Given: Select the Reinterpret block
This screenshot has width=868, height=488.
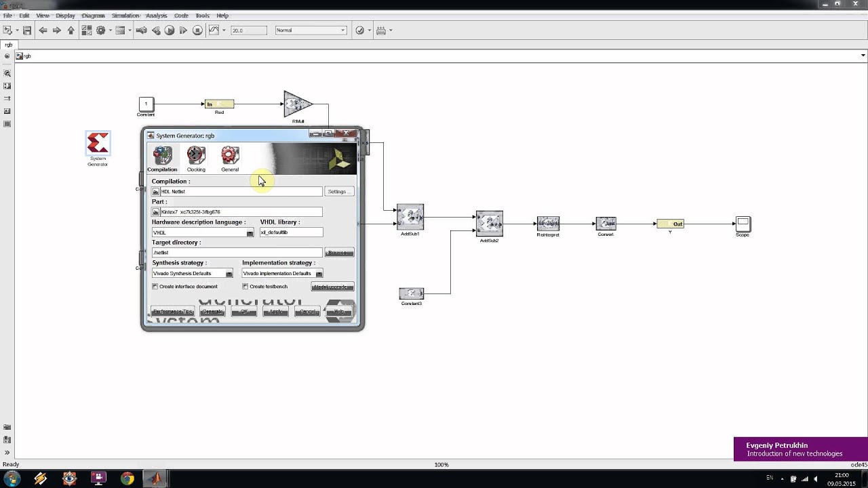Looking at the screenshot, I should click(x=548, y=224).
